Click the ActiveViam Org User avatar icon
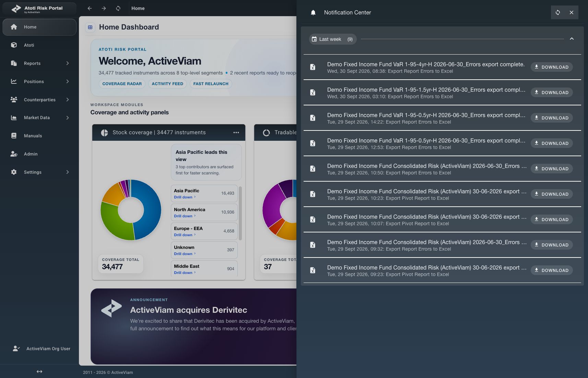The image size is (588, 378). pyautogui.click(x=16, y=348)
